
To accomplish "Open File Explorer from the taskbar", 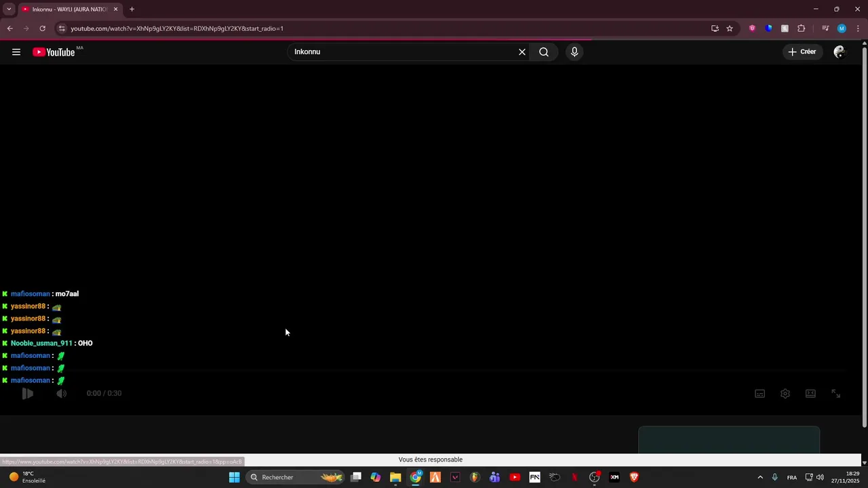I will click(395, 477).
